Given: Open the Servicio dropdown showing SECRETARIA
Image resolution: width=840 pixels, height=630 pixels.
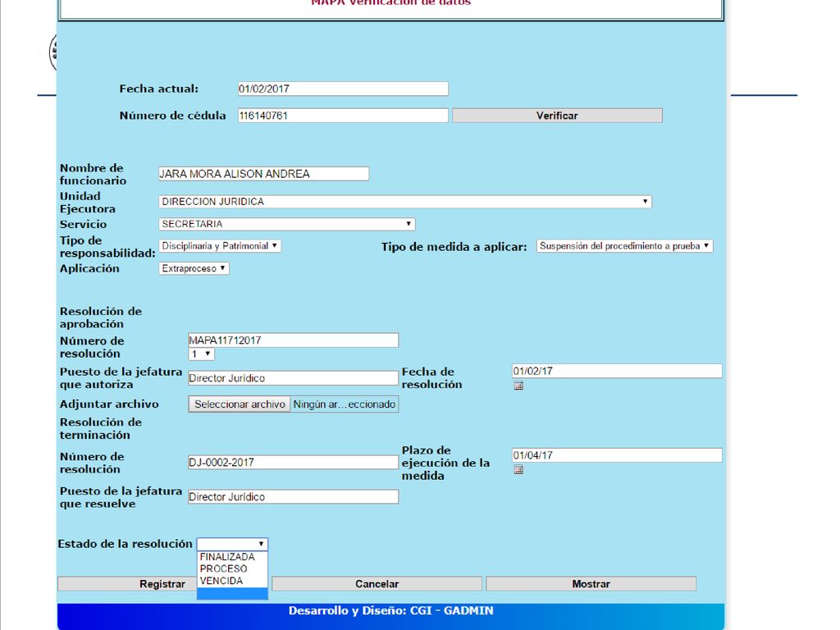Looking at the screenshot, I should [286, 224].
